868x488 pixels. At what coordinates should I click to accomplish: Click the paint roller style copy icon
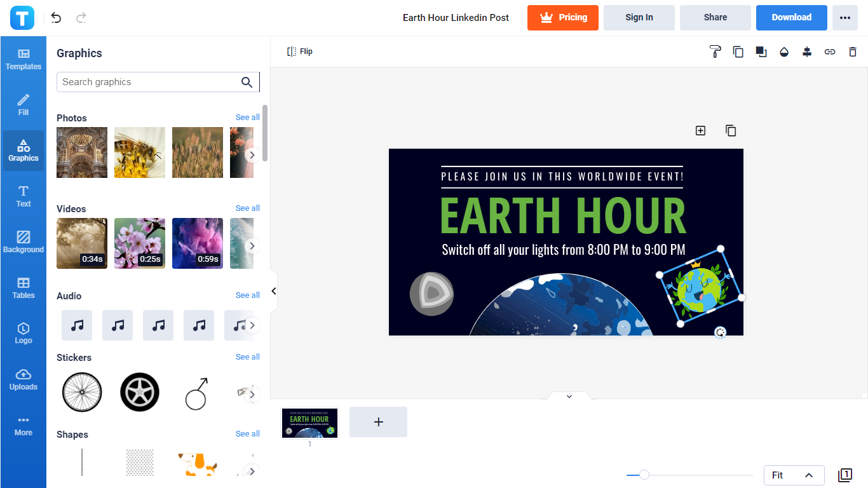click(x=715, y=52)
